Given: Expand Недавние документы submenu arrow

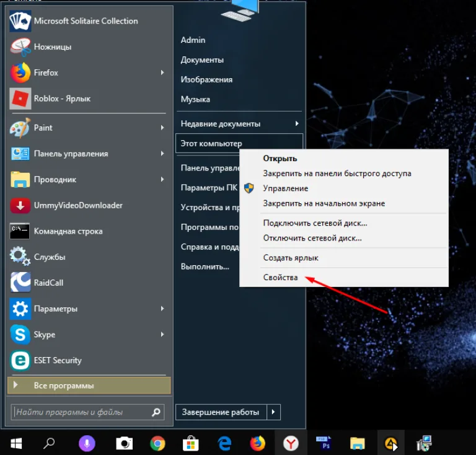Looking at the screenshot, I should (297, 123).
